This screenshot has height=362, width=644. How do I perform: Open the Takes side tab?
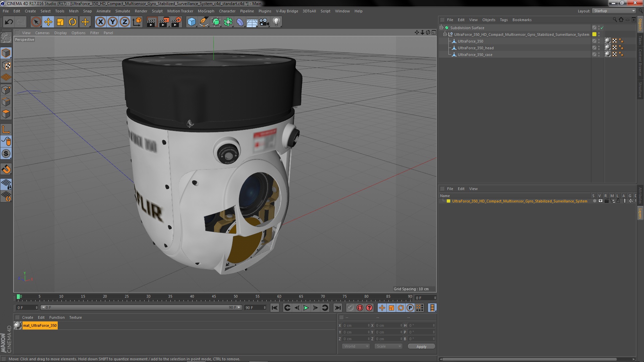coord(640,40)
